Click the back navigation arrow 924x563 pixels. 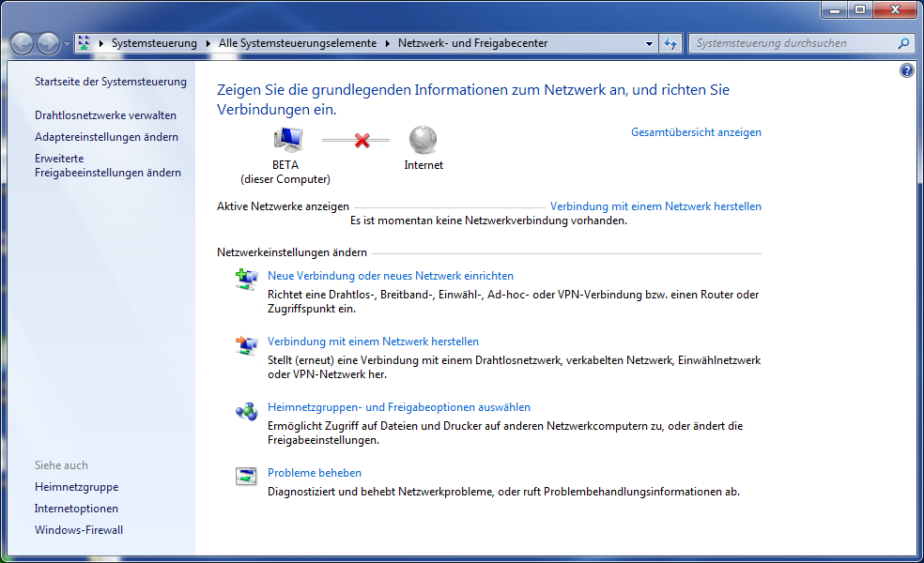point(23,43)
